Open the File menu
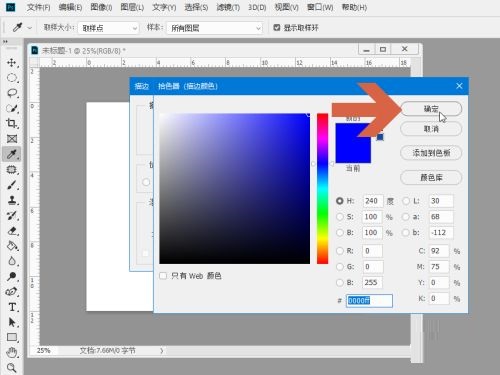The image size is (500, 375). 39,7
